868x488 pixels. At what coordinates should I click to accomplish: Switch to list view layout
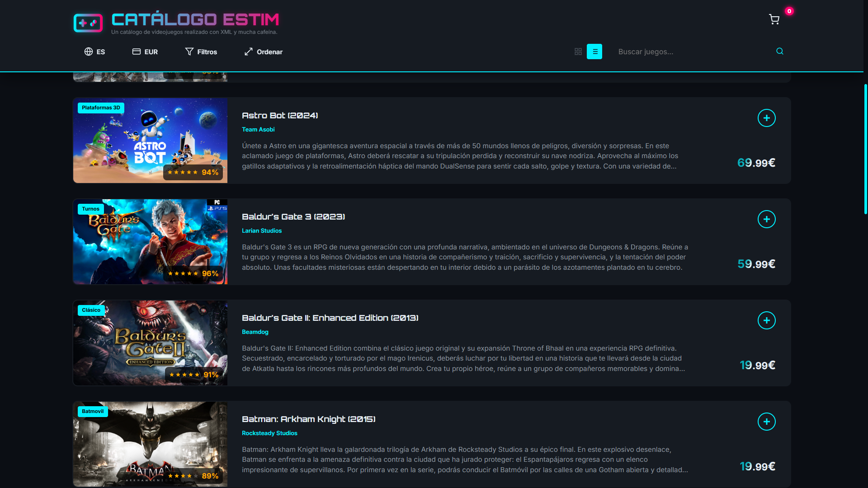[594, 52]
